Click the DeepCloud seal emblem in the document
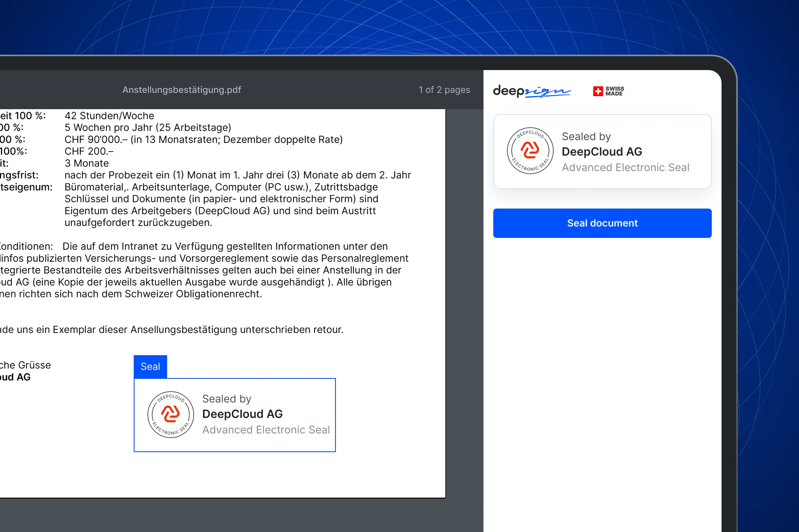799x532 pixels. 170,415
